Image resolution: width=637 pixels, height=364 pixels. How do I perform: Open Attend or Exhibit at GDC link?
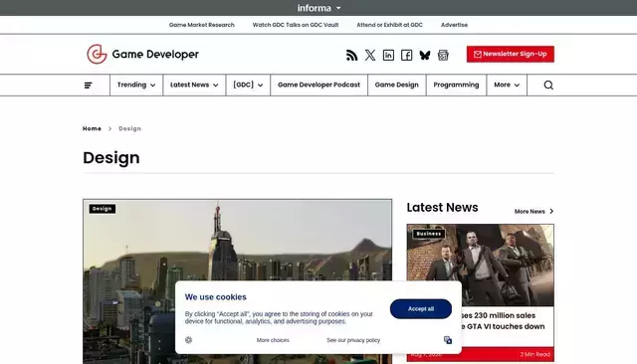point(389,25)
